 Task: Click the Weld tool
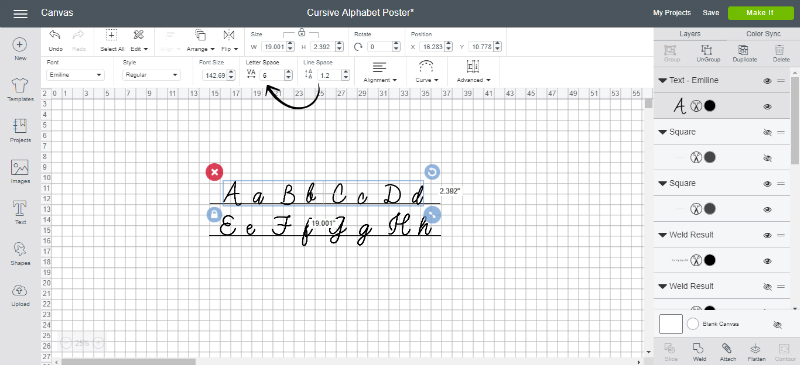tap(699, 352)
